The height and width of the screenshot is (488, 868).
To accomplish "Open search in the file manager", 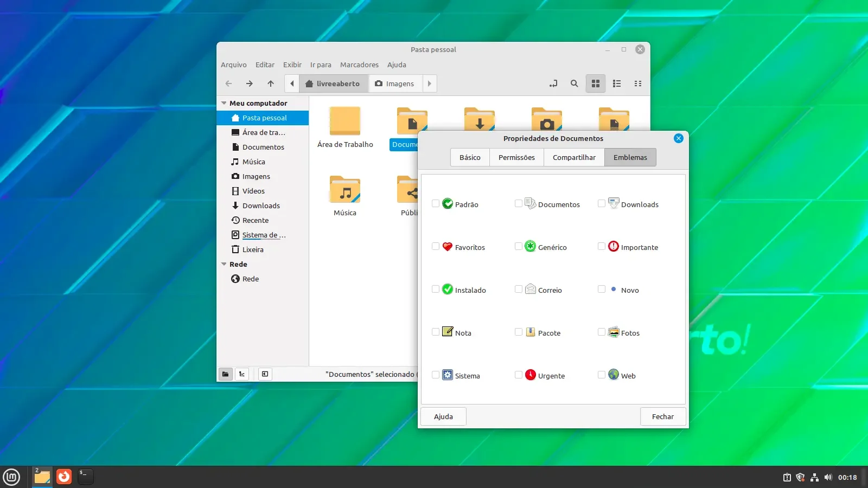I will (575, 84).
